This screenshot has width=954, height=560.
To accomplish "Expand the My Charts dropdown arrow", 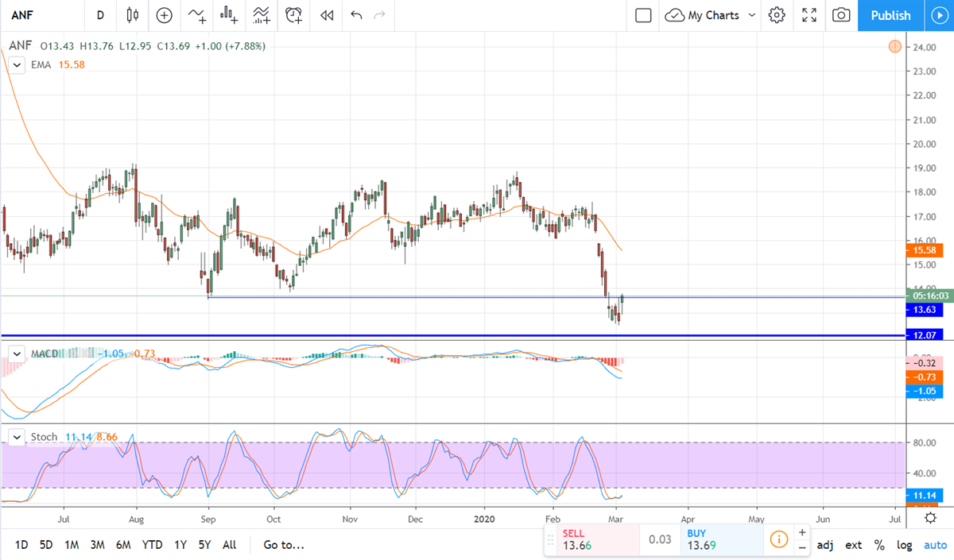I will click(752, 15).
